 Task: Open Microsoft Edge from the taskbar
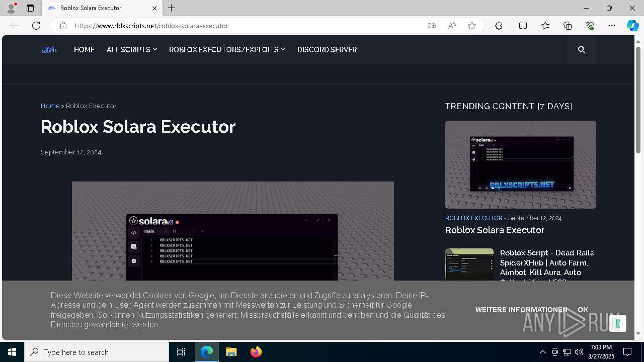click(x=207, y=352)
